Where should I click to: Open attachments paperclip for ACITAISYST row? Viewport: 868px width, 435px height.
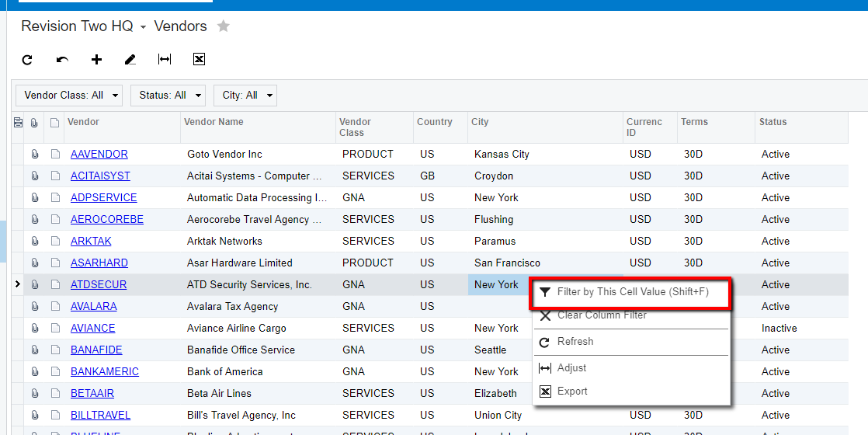pyautogui.click(x=34, y=176)
